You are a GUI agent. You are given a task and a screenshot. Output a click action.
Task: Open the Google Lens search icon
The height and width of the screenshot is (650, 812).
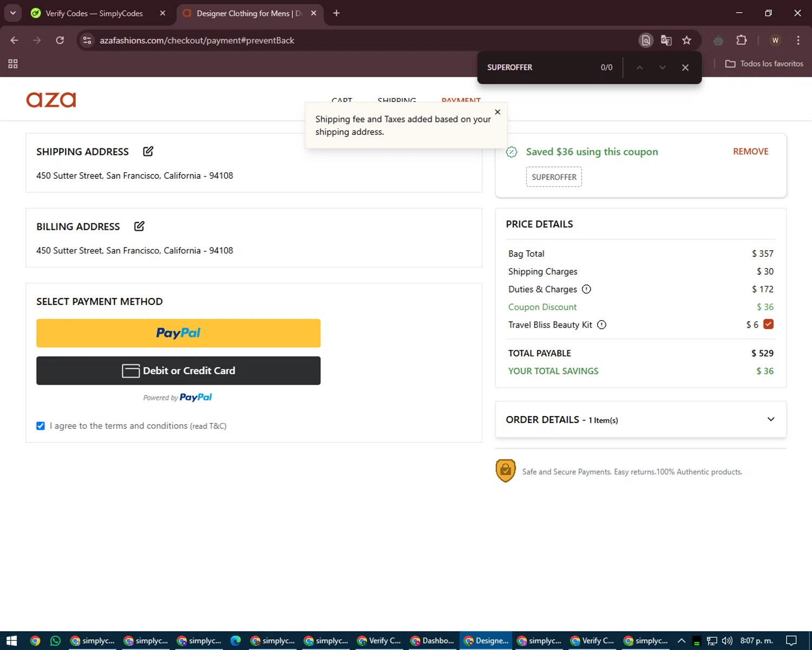(x=646, y=41)
